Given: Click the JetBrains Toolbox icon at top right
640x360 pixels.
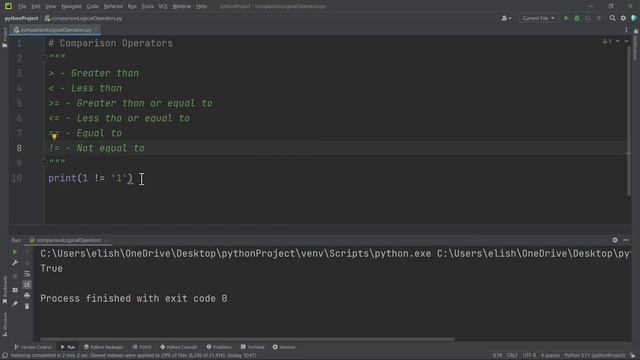Looking at the screenshot, I should (x=634, y=18).
